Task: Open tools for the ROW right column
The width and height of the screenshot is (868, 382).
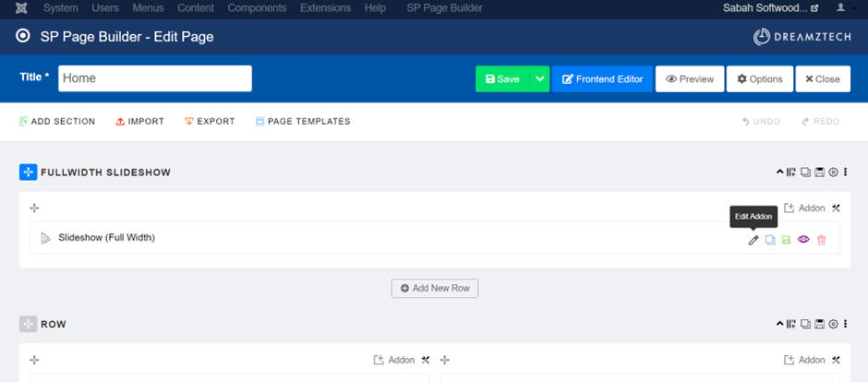Action: point(836,360)
